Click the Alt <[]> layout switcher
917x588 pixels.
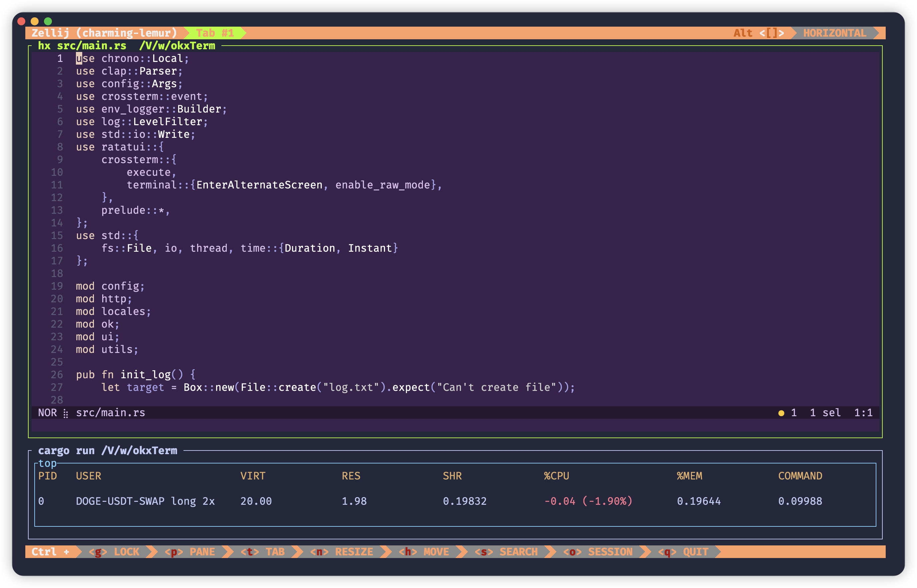(759, 33)
